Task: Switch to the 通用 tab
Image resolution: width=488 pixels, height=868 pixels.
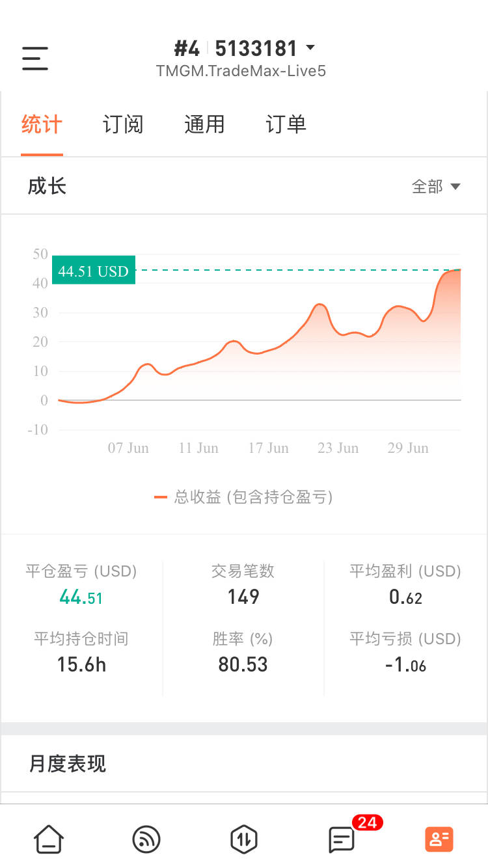Action: [204, 124]
